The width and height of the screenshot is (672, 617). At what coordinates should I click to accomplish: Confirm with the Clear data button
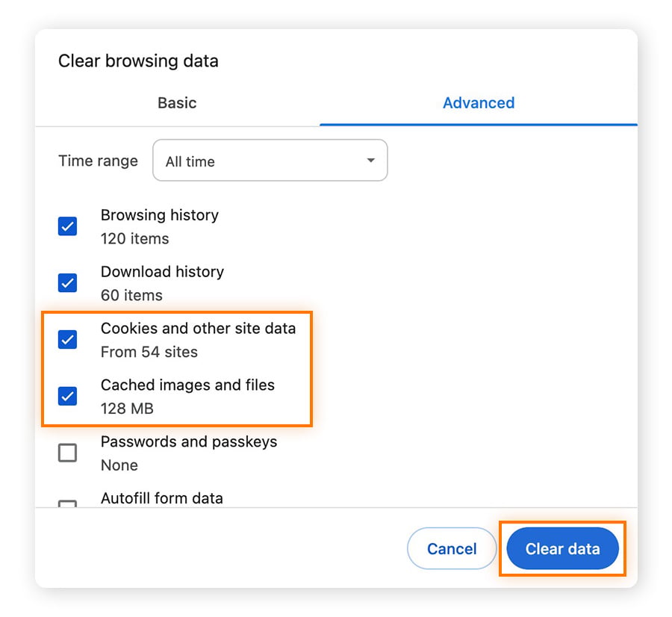(562, 548)
